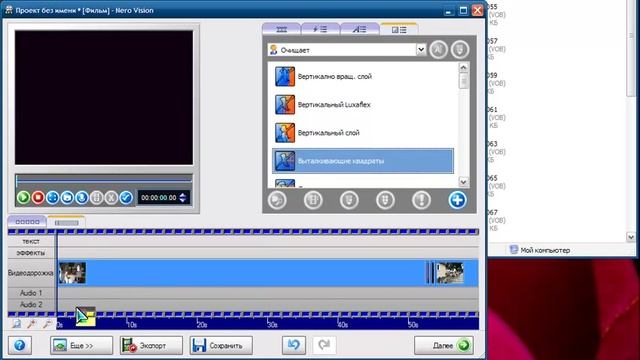
Task: Click the timeline zoom out magnifier
Action: click(47, 324)
